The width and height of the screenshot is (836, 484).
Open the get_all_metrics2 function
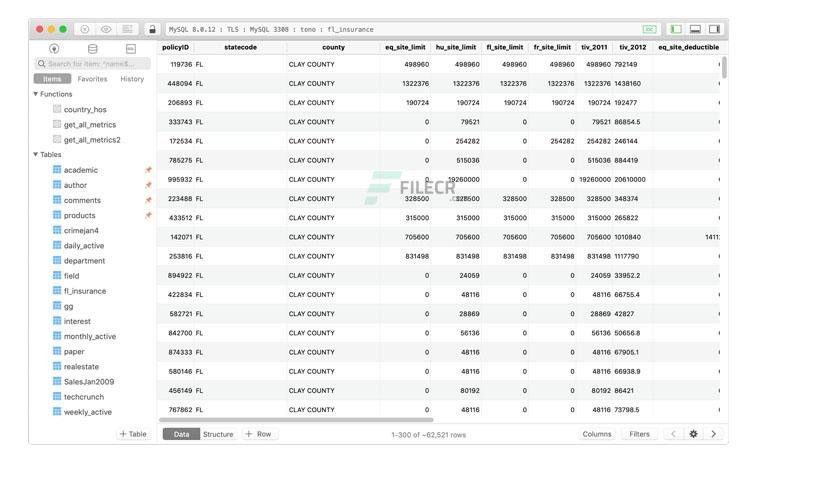92,140
